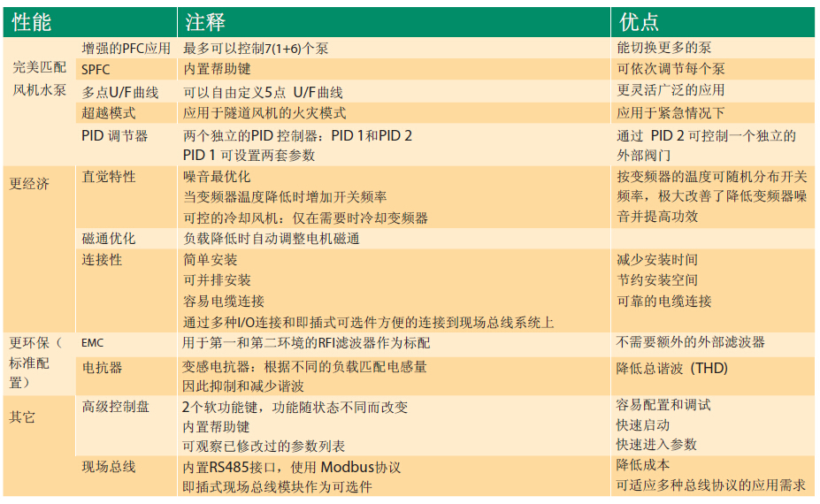
Task: Click the 增强的PFC应用 cell
Action: (x=126, y=49)
